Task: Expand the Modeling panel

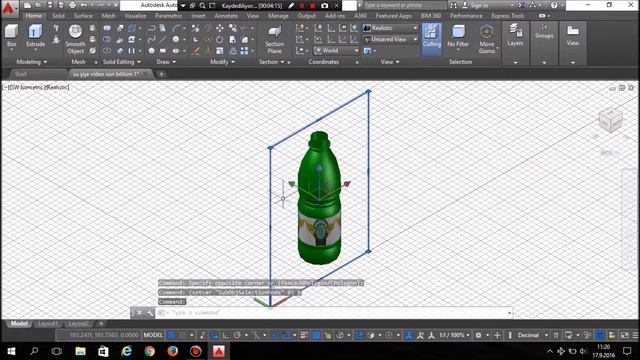Action: pyautogui.click(x=31, y=62)
